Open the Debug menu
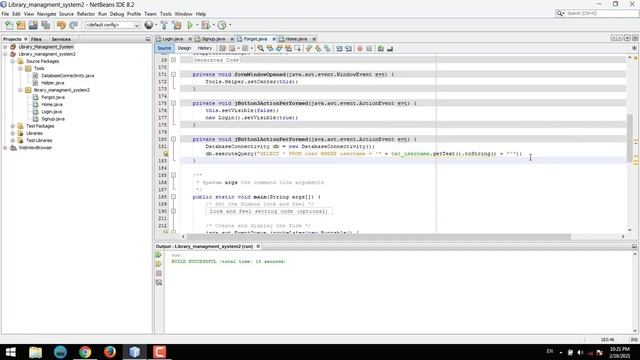This screenshot has width=640, height=360. (x=117, y=14)
